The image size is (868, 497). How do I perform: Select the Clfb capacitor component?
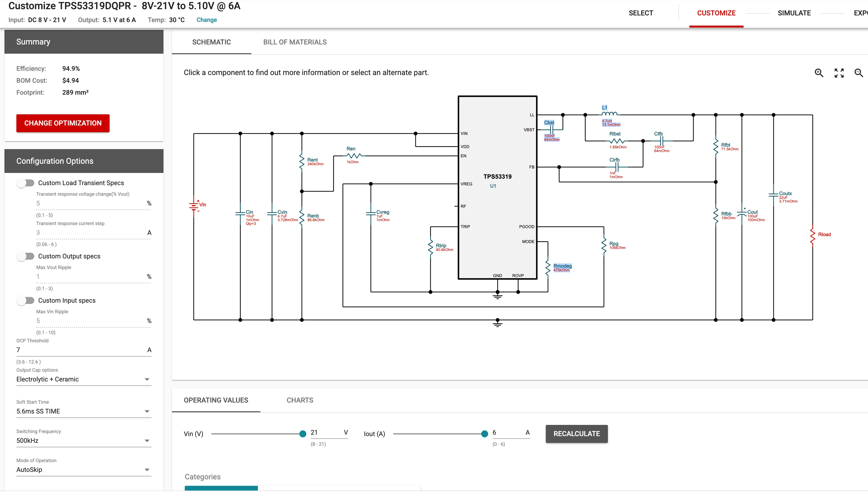(x=661, y=141)
